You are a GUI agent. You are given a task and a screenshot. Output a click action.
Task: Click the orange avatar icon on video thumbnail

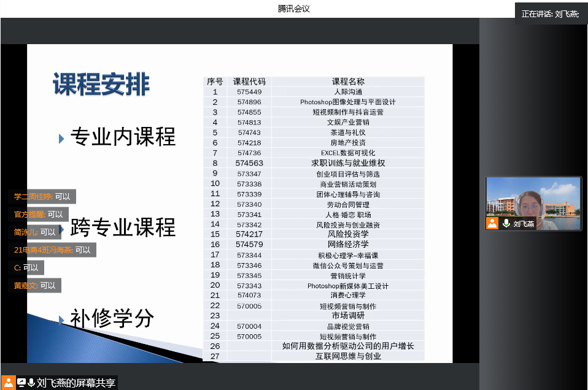point(492,224)
